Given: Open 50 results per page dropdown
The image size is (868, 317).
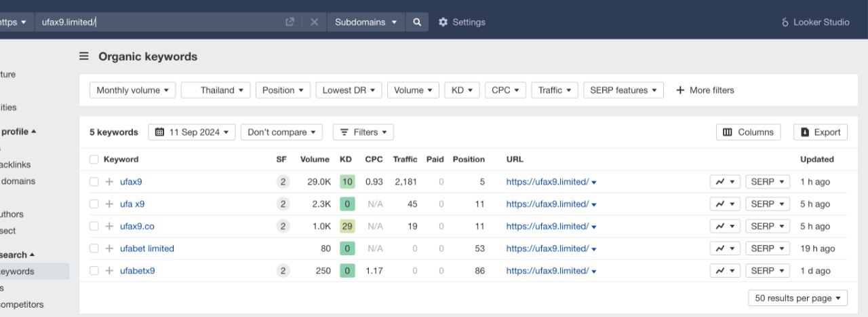Looking at the screenshot, I should tap(797, 298).
